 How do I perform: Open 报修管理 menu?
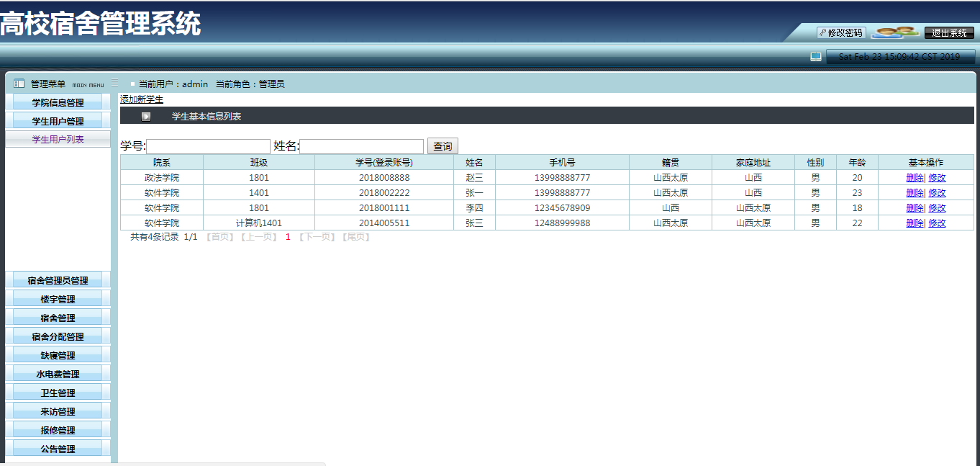pos(58,430)
